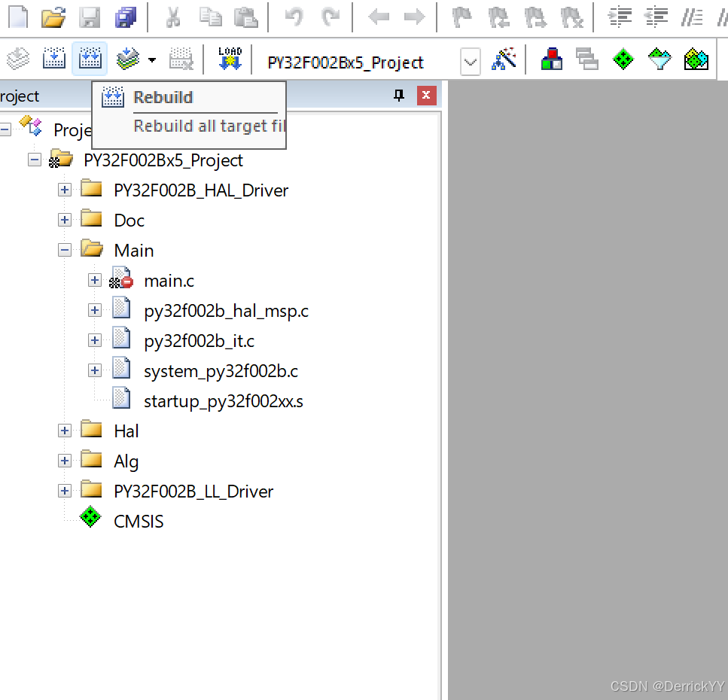Open a file with the Open folder icon
Viewport: 728px width, 700px height.
(x=53, y=17)
